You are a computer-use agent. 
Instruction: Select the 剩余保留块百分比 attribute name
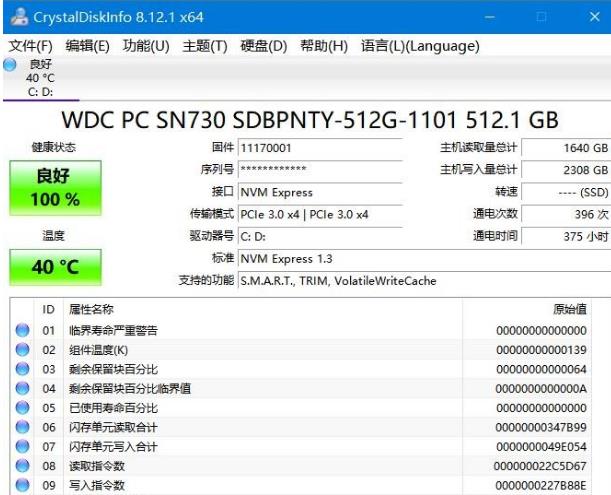[113, 369]
